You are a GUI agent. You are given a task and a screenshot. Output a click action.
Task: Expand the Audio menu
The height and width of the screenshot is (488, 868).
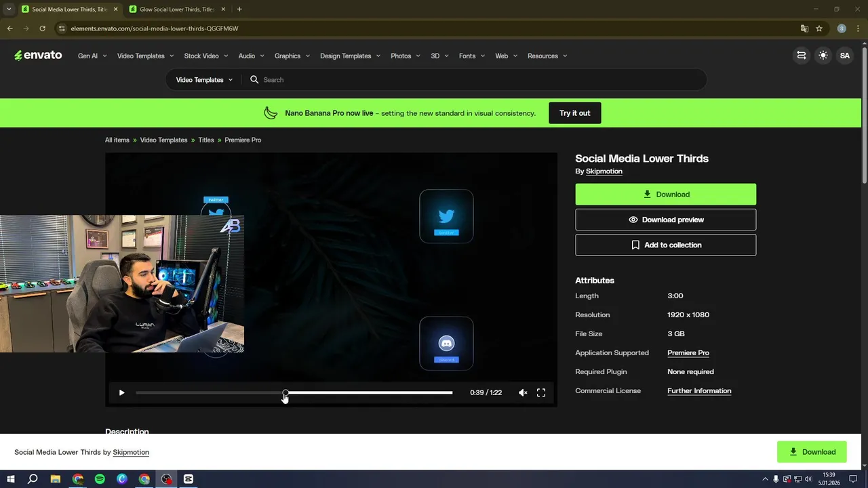pyautogui.click(x=251, y=56)
